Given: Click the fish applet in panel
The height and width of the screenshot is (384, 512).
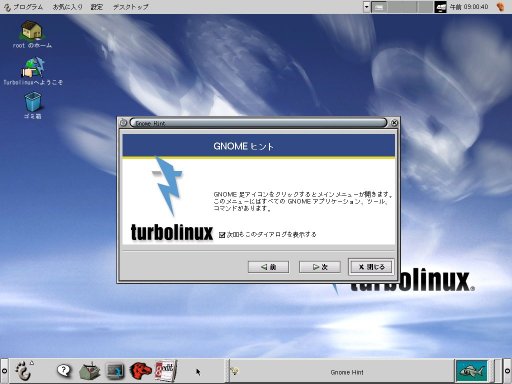Looking at the screenshot, I should [x=472, y=371].
